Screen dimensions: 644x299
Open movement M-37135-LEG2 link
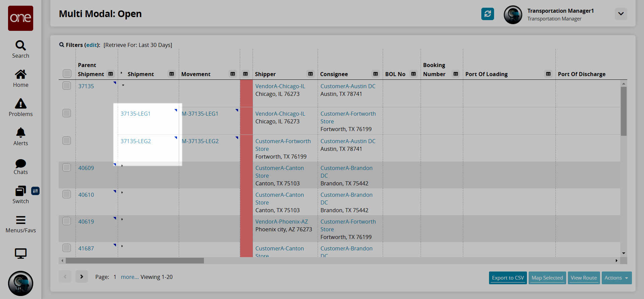click(x=200, y=141)
